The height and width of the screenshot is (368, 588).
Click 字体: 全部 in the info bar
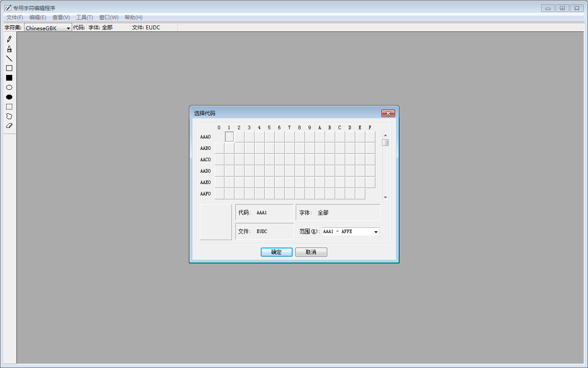[100, 28]
